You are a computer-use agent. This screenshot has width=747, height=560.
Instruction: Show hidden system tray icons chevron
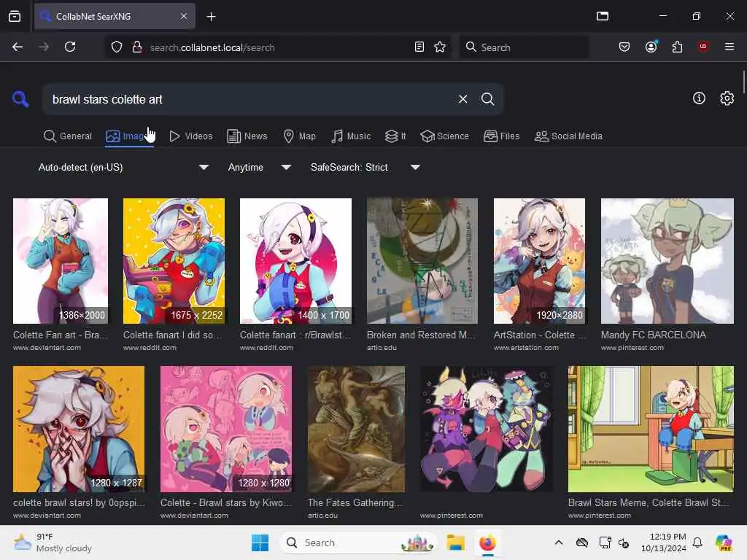coord(558,542)
